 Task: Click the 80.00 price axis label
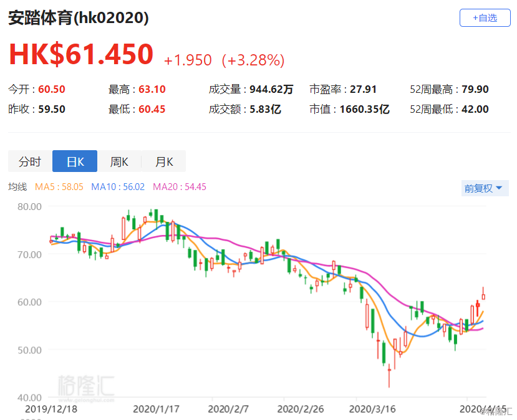pos(30,206)
